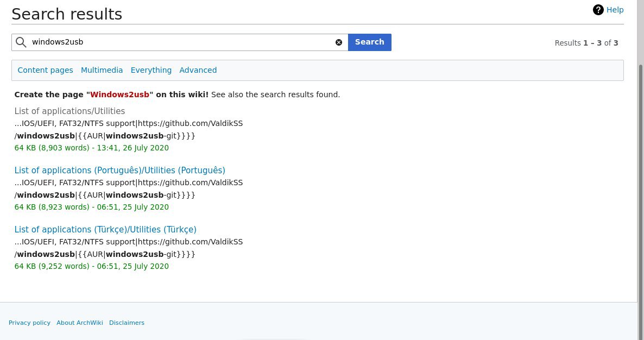Open List of applications/Utilities result
The image size is (644, 340).
pyautogui.click(x=70, y=111)
